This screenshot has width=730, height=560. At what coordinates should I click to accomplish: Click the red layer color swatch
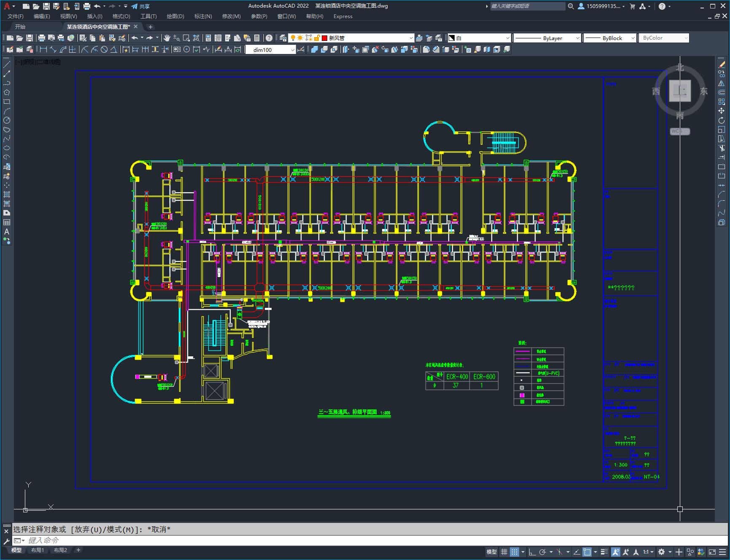click(x=324, y=38)
